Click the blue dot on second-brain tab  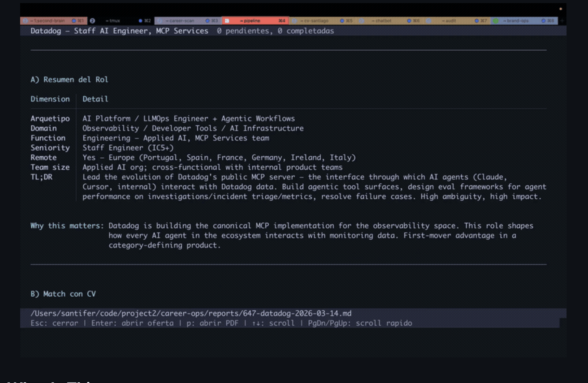click(x=73, y=21)
